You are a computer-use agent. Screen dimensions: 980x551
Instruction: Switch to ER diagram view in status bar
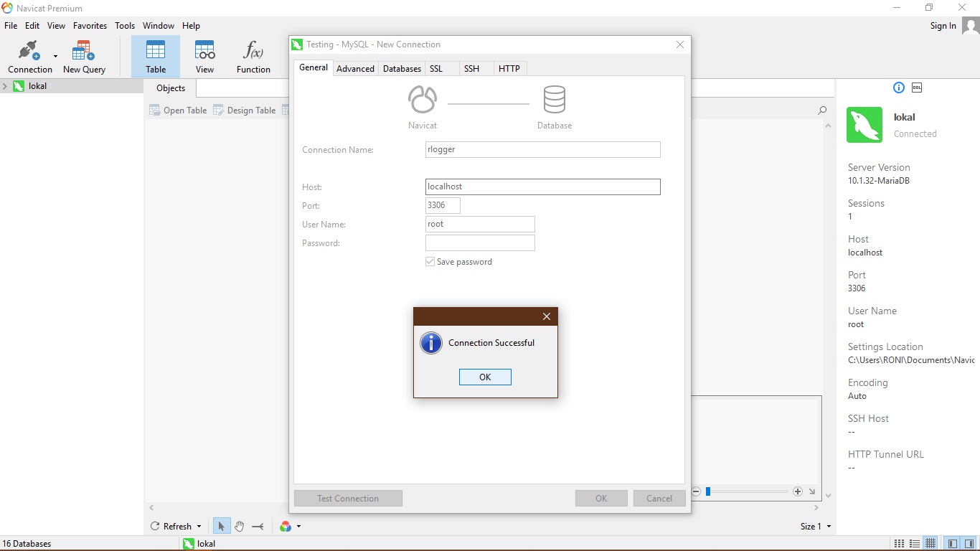(x=930, y=544)
